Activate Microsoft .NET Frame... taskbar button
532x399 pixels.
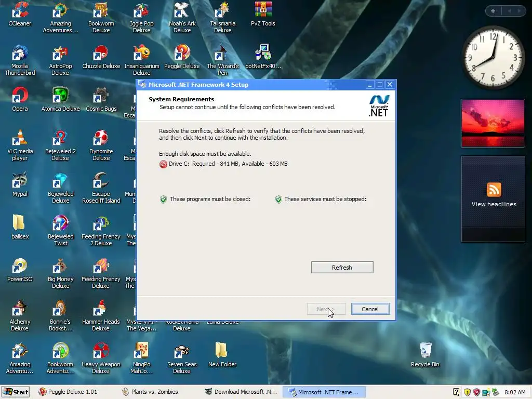324,392
